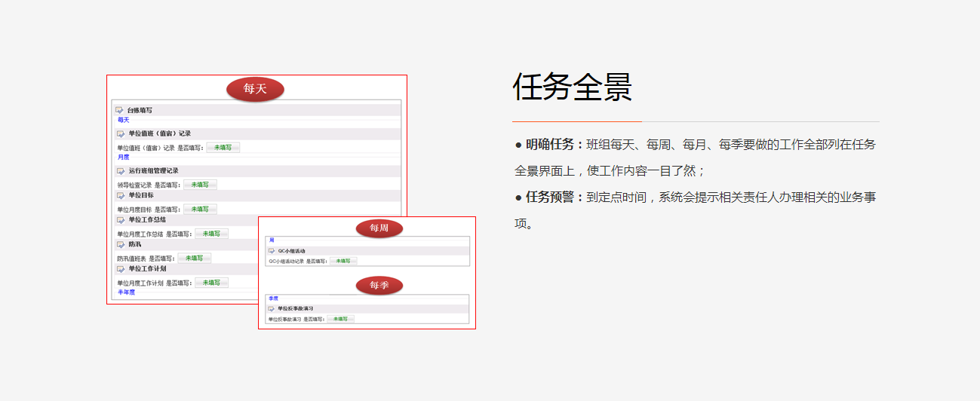Click the 任务全景 heading
This screenshot has height=401, width=980.
coord(572,87)
